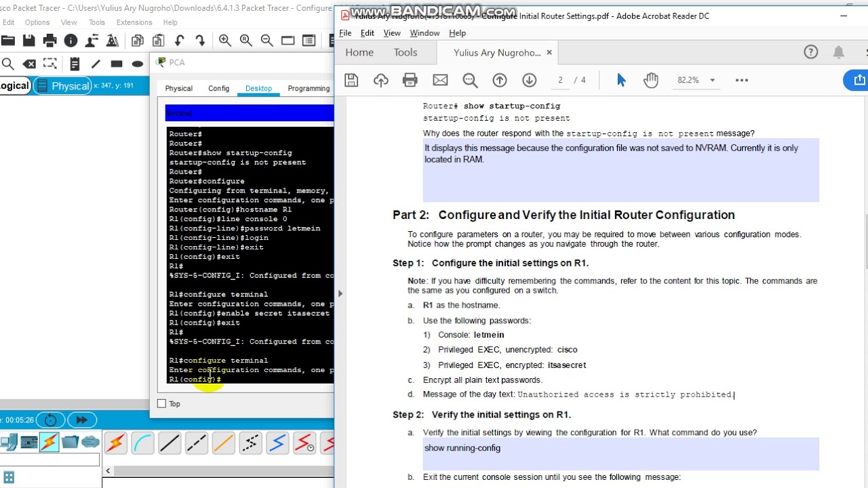Open the Acrobat Home tab
Image resolution: width=868 pixels, height=488 pixels.
(x=359, y=52)
